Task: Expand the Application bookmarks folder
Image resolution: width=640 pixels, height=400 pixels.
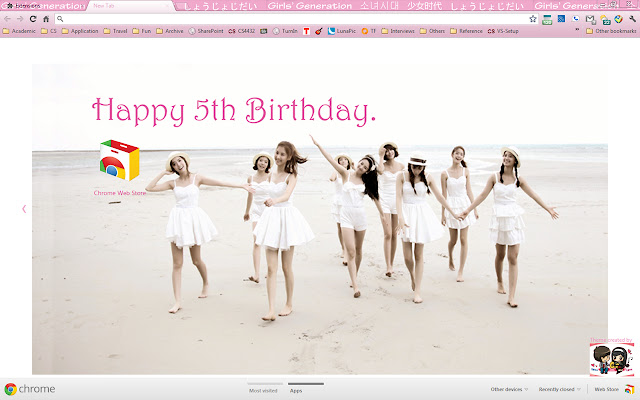Action: [80, 31]
